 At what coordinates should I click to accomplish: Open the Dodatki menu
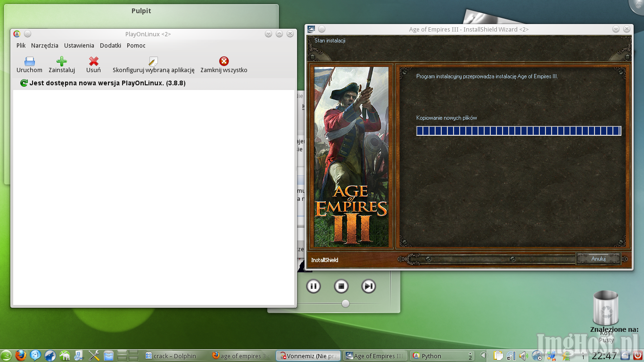point(110,46)
